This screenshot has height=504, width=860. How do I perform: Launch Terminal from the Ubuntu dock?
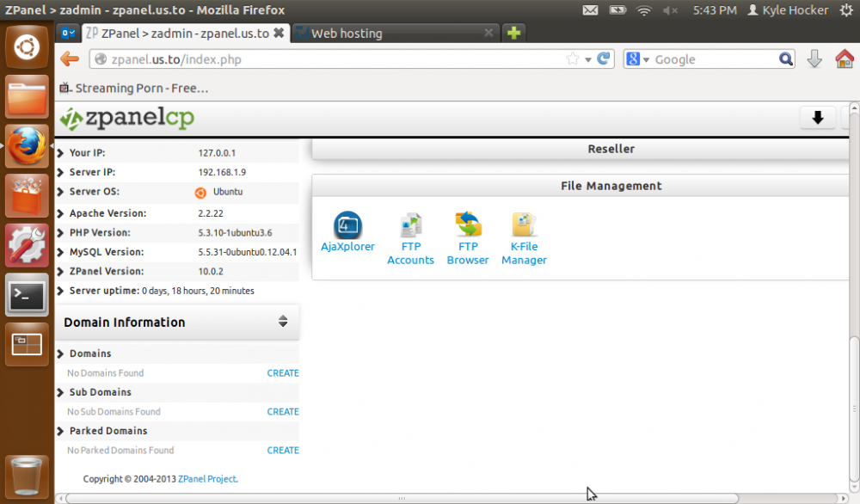pos(27,296)
